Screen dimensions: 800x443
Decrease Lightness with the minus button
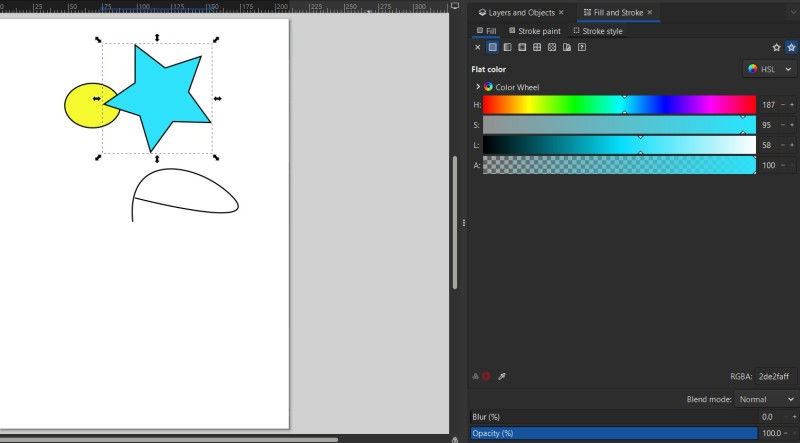(783, 145)
